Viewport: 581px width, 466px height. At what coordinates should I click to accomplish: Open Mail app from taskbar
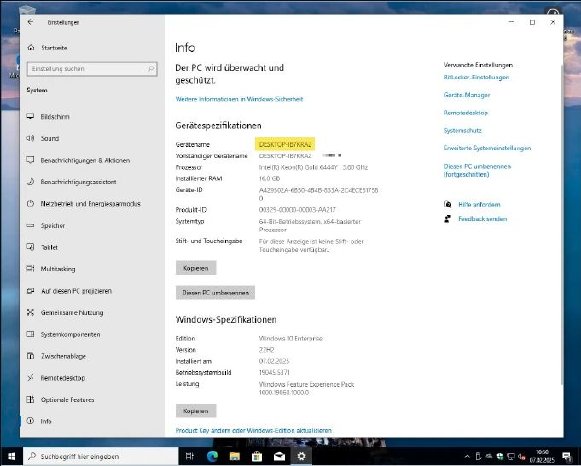click(x=279, y=456)
